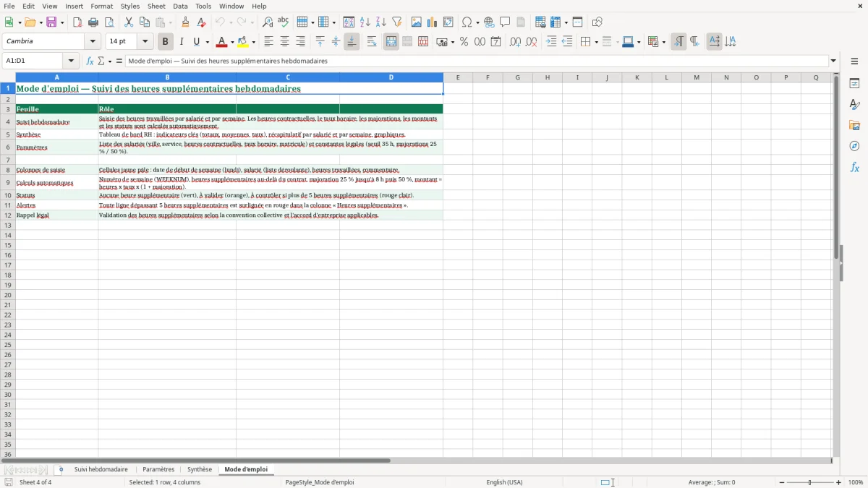868x488 pixels.
Task: Open the Sheet menu
Action: tap(156, 6)
